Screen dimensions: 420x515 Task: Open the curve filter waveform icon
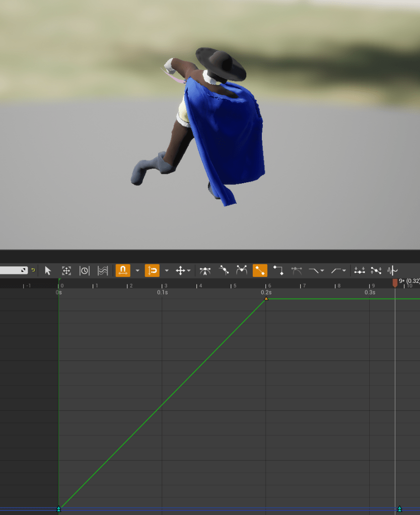(x=393, y=271)
